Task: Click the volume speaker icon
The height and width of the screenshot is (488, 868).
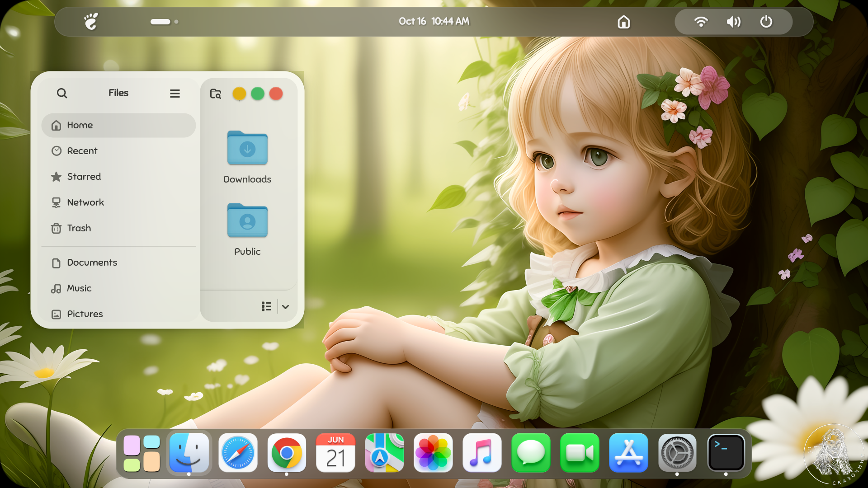Action: click(734, 22)
